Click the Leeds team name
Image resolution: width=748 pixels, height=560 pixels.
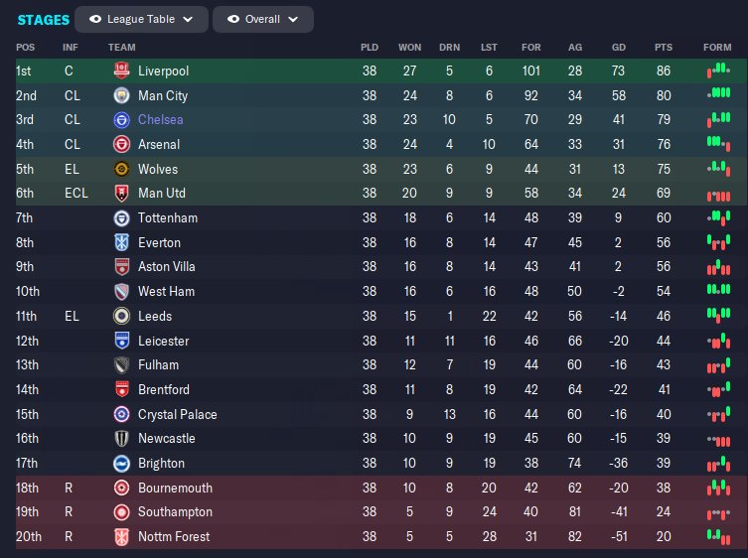(x=155, y=316)
